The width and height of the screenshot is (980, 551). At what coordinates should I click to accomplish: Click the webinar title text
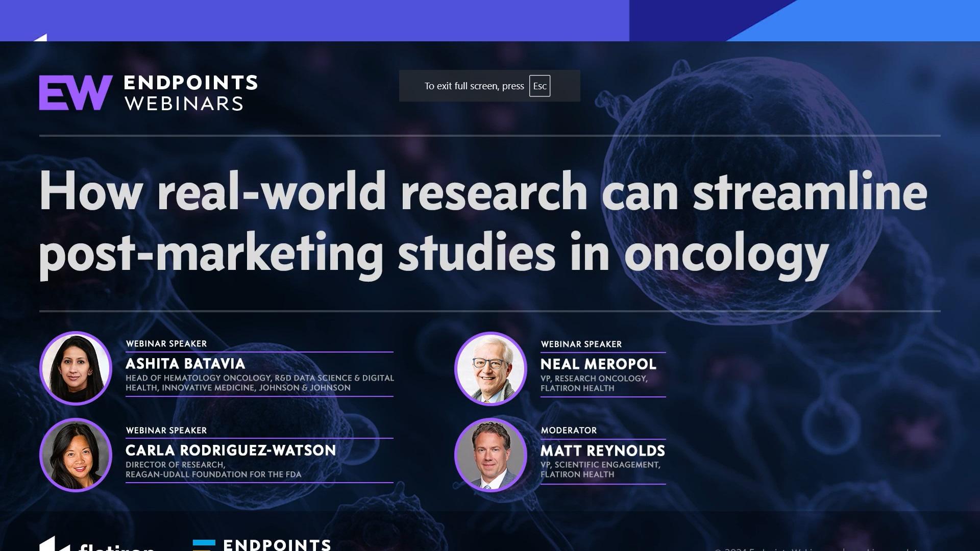pos(485,222)
